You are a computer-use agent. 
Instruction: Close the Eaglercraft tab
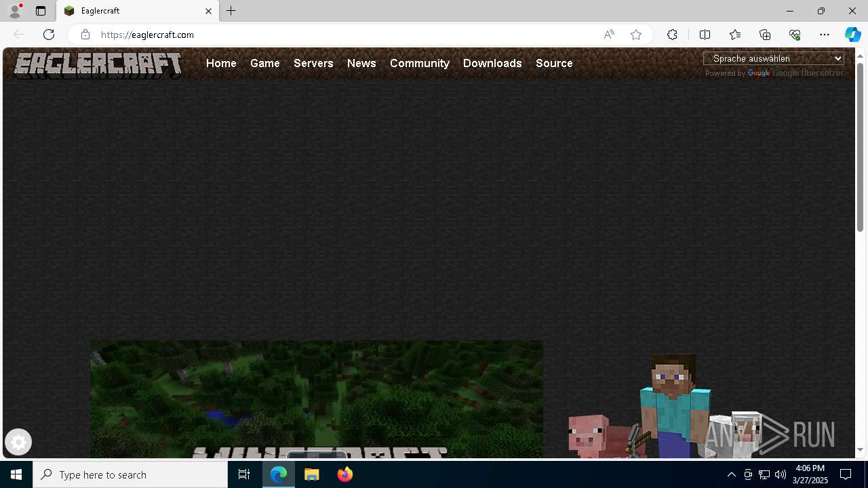pyautogui.click(x=208, y=11)
